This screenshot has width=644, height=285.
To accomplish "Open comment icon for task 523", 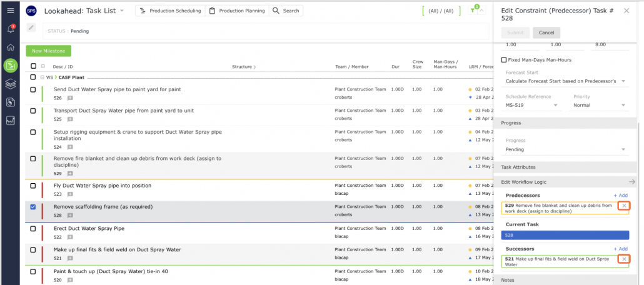I will [70, 194].
